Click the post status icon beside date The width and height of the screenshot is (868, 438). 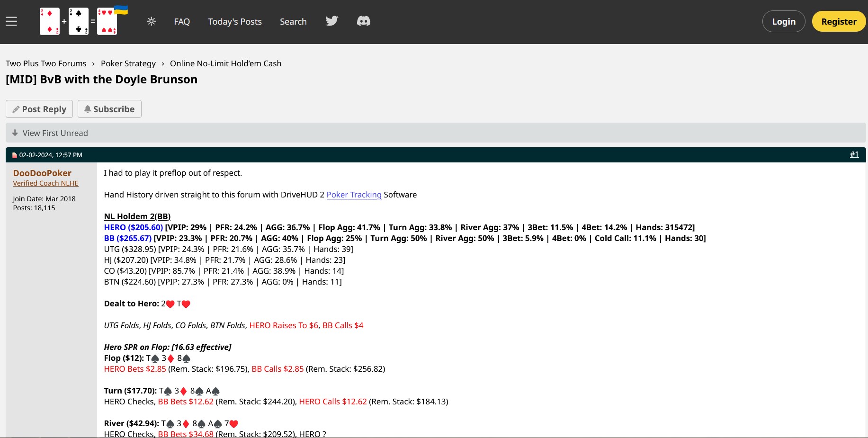pyautogui.click(x=15, y=155)
